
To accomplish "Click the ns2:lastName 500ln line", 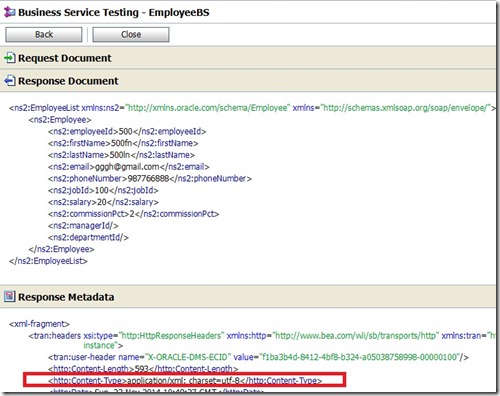I will click(x=121, y=155).
